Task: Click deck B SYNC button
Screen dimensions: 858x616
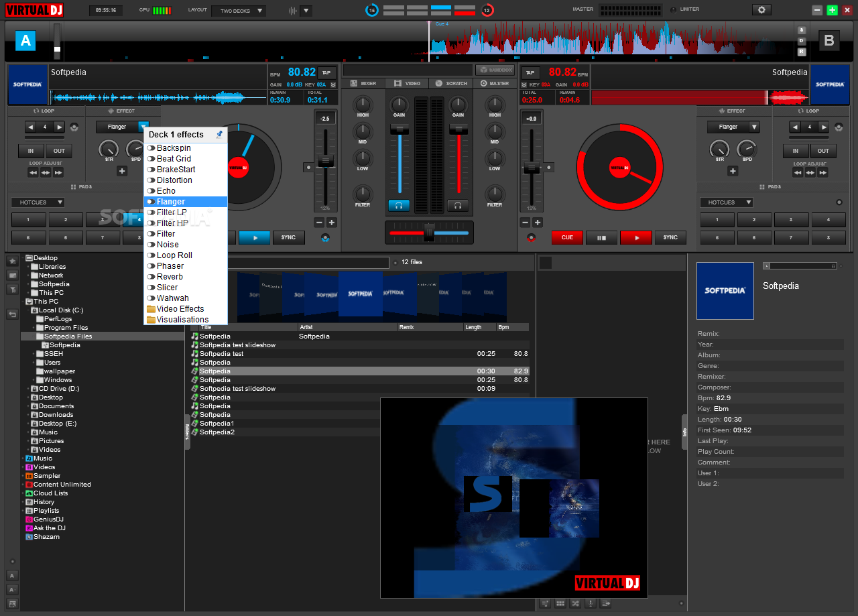Action: pyautogui.click(x=670, y=237)
